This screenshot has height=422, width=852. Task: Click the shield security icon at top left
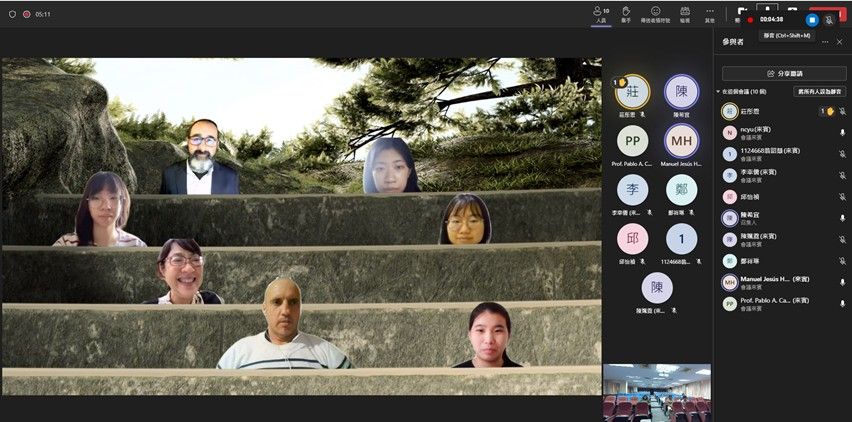(12, 14)
